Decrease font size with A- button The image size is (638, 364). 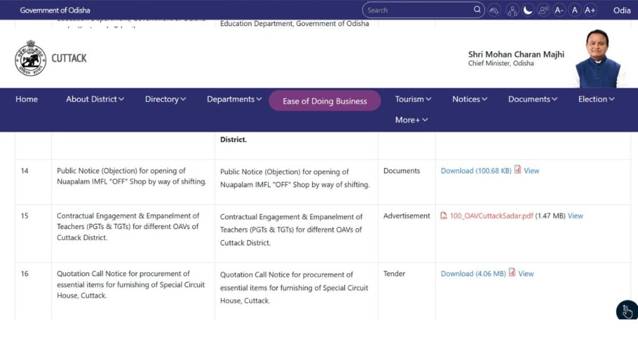click(x=559, y=10)
